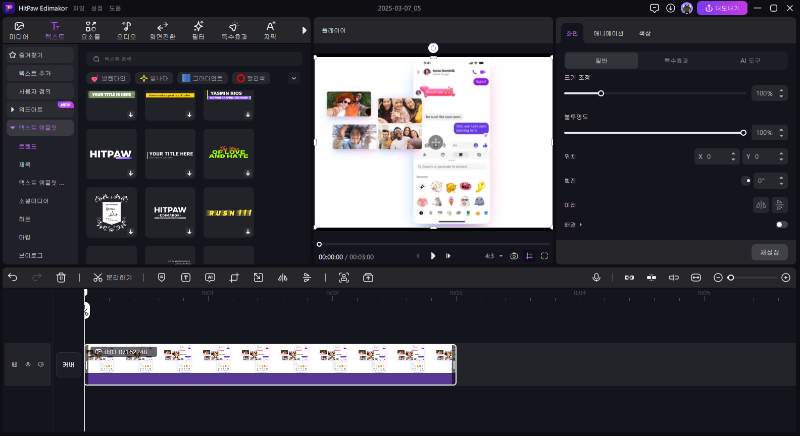Select the Effects sub-tab in properties
800x436 pixels.
click(676, 60)
